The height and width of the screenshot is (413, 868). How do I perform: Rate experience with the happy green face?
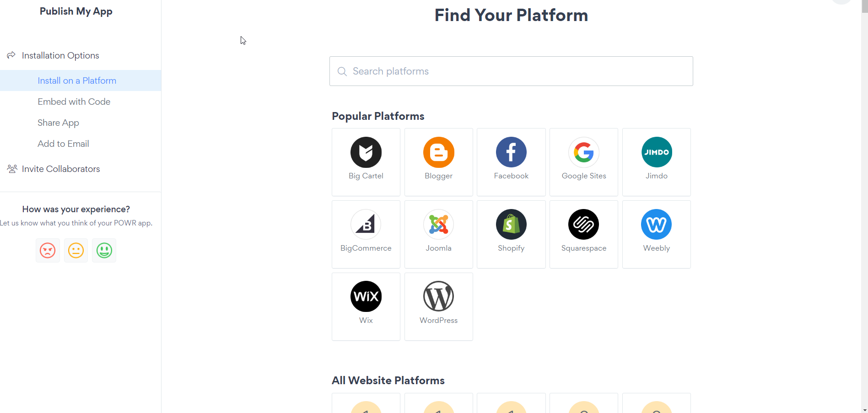tap(104, 251)
